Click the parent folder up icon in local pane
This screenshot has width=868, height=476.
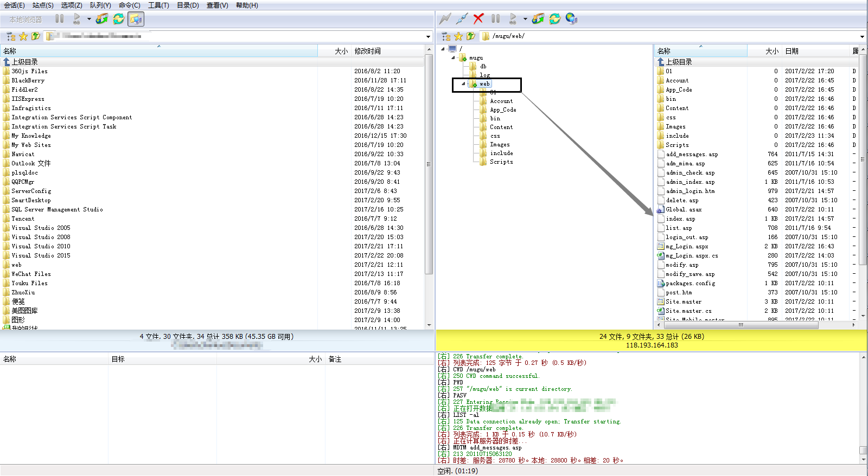[x=36, y=36]
